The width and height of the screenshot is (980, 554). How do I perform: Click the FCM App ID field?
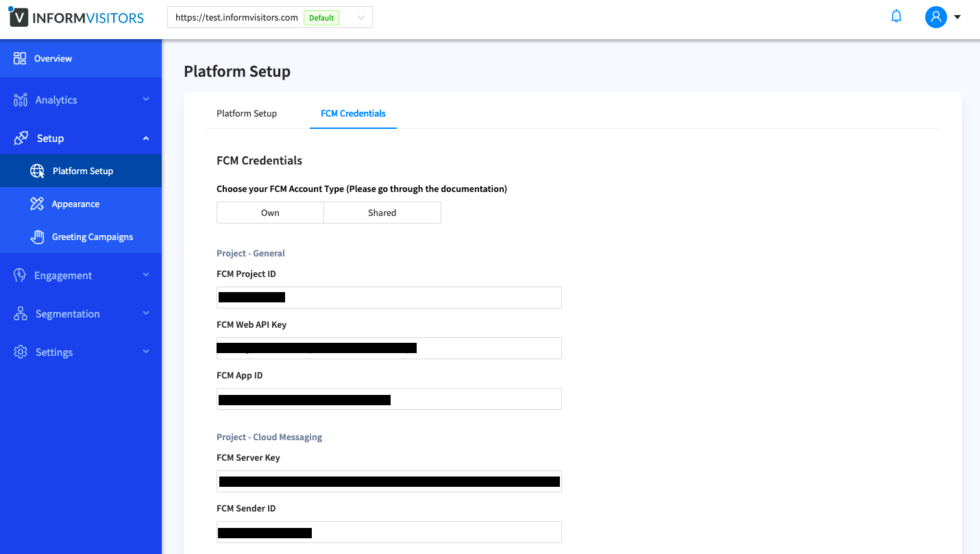tap(389, 399)
